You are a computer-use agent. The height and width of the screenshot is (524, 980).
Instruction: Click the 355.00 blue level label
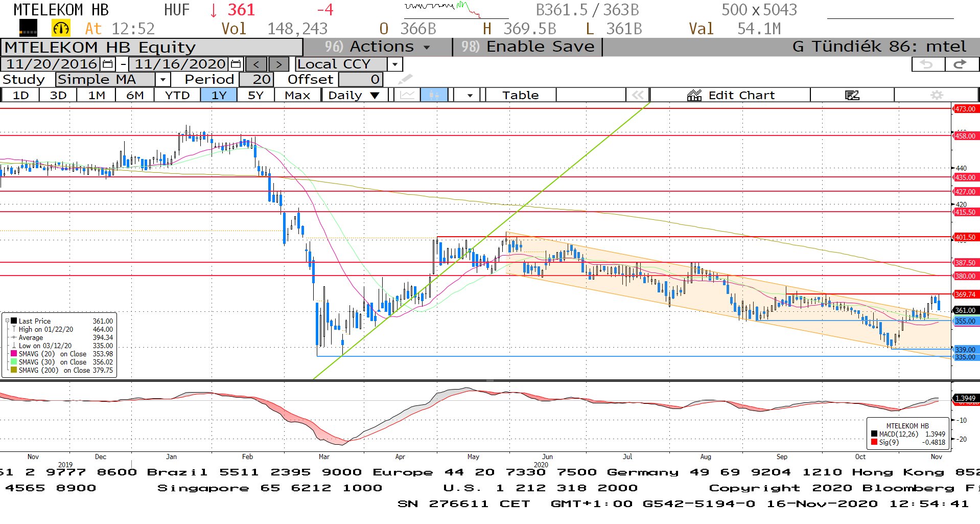pos(966,321)
